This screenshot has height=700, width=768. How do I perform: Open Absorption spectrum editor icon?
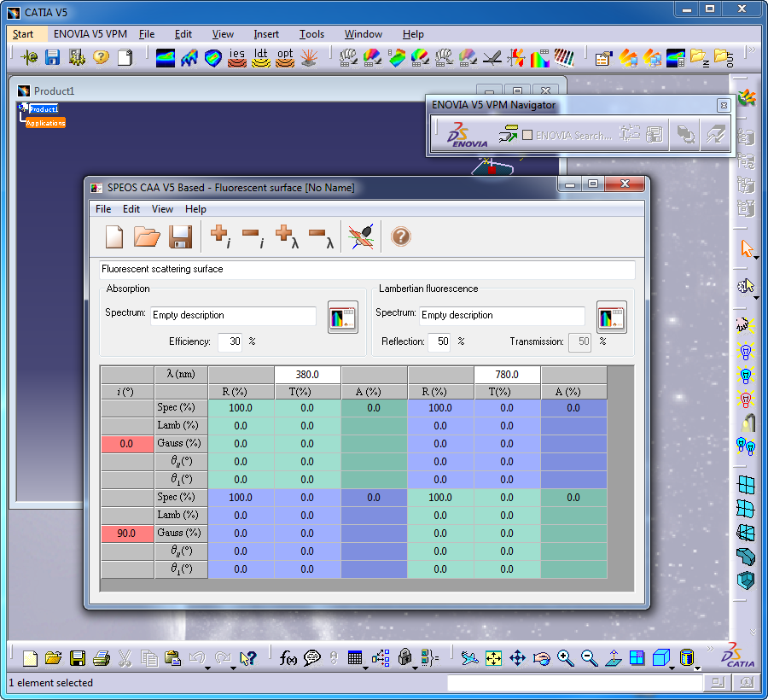pos(343,318)
